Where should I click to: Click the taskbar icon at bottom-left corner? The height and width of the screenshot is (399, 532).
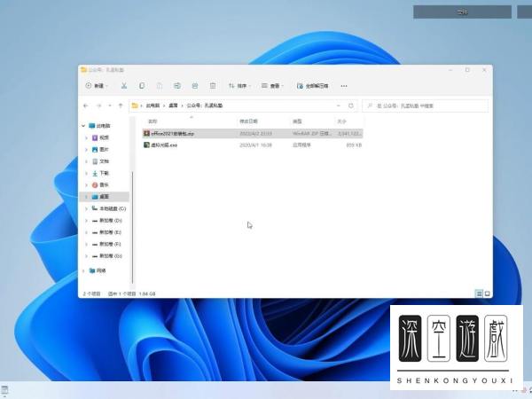tap(4, 390)
